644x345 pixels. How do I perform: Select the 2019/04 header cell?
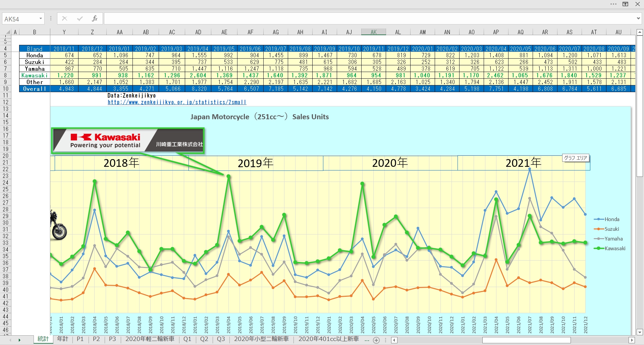pyautogui.click(x=198, y=49)
